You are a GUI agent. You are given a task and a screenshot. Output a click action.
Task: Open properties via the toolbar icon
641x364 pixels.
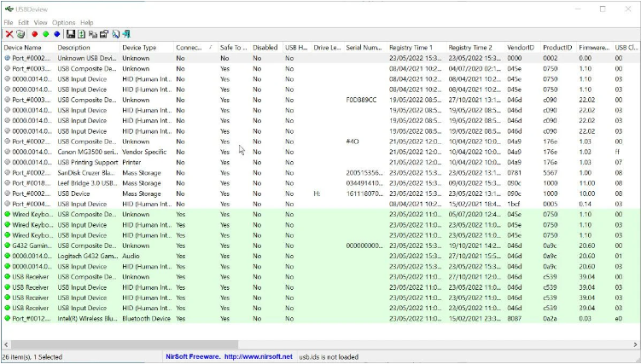[x=103, y=34]
